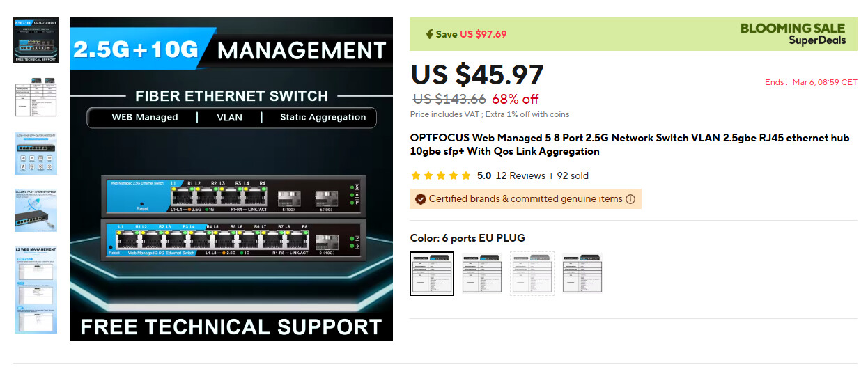This screenshot has width=868, height=367.
Task: Choose the third dashed-border variant swatch
Action: pyautogui.click(x=532, y=274)
